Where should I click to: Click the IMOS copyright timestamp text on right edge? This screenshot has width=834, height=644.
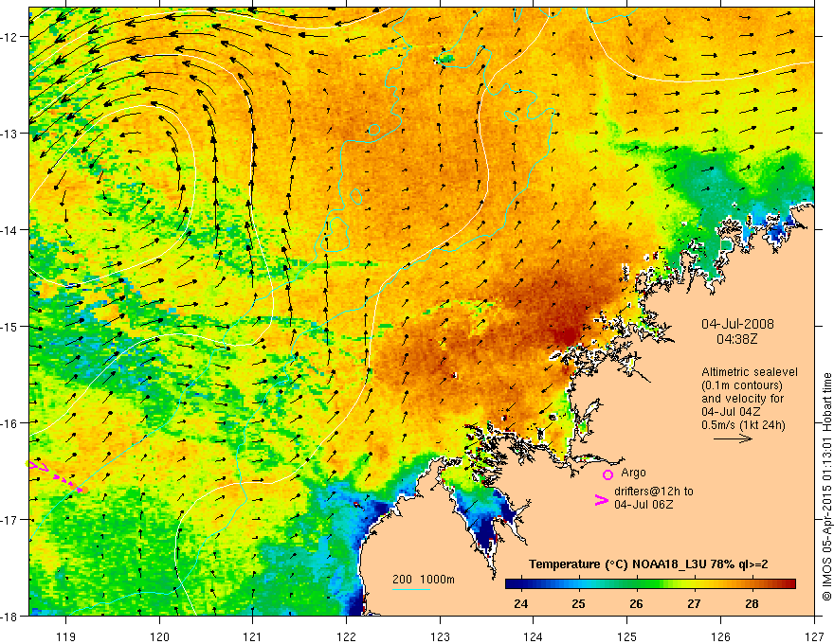(827, 487)
